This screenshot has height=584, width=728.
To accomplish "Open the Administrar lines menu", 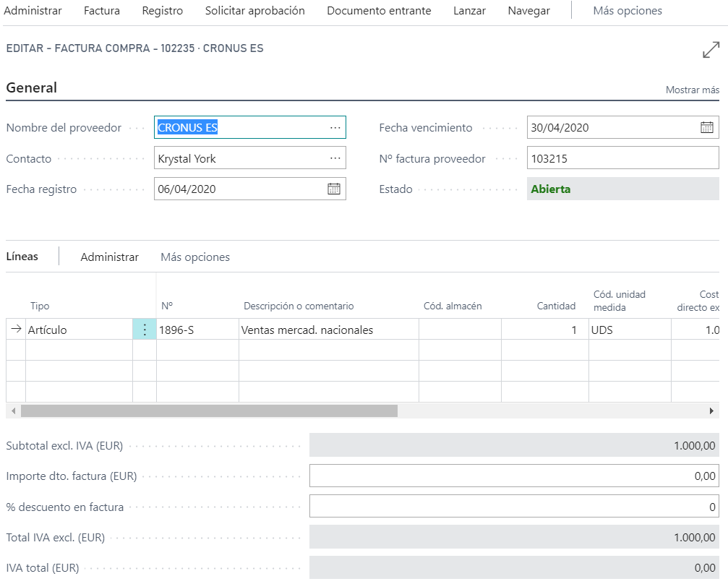I will tap(111, 257).
